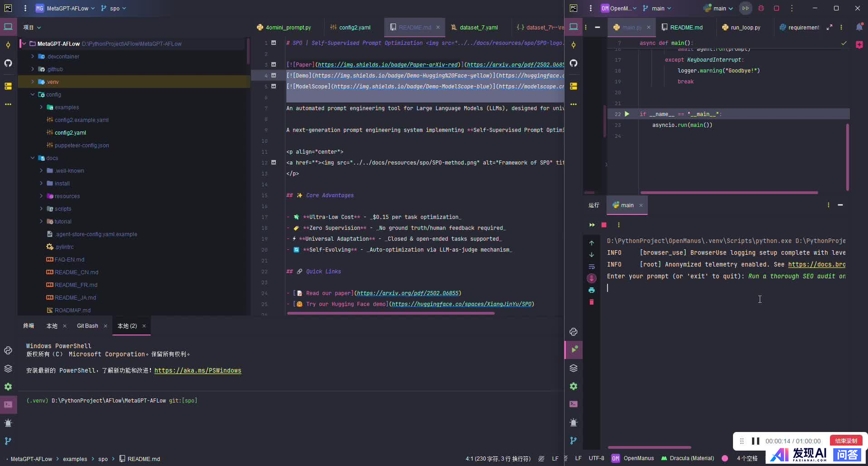Print the run console output
Screen dimensions: 868x466
(x=592, y=290)
